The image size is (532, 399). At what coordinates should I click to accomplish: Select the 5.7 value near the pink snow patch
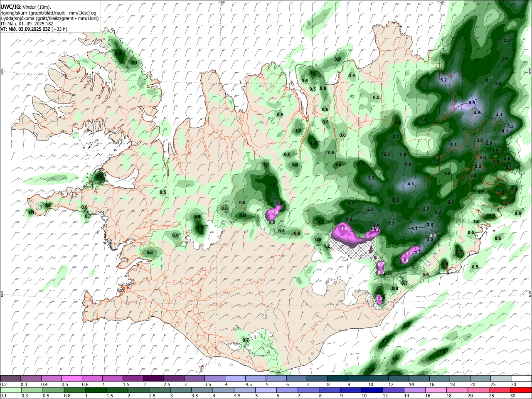tap(418, 252)
